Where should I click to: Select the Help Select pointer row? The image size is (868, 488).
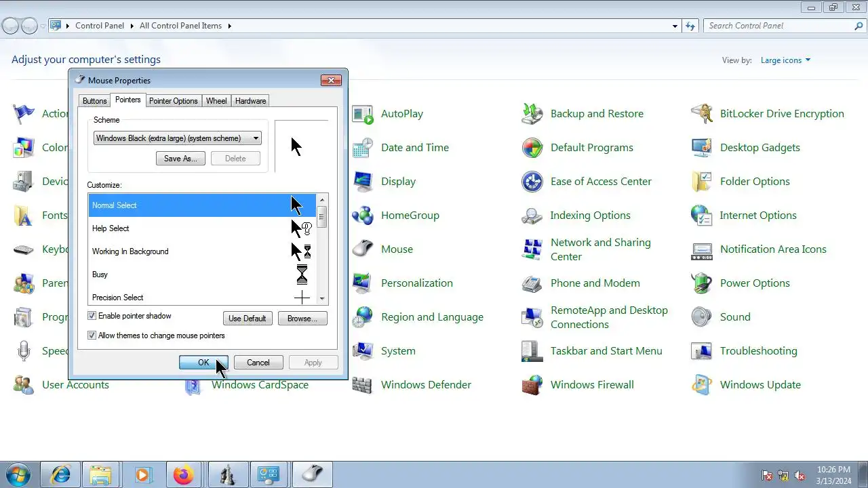(x=202, y=228)
